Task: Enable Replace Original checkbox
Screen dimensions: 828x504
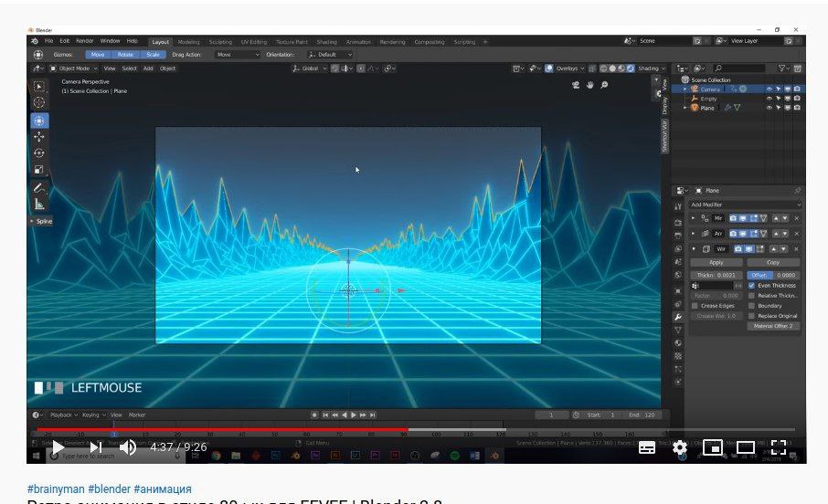Action: (x=751, y=316)
